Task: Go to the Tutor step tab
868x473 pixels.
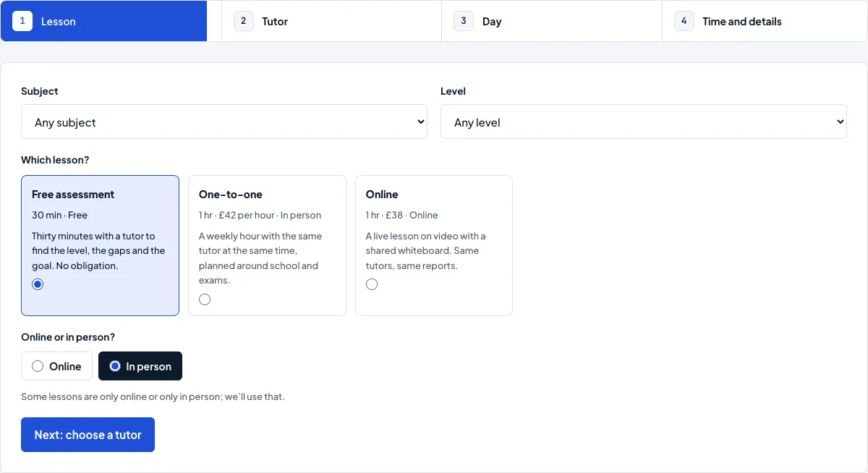Action: tap(331, 21)
